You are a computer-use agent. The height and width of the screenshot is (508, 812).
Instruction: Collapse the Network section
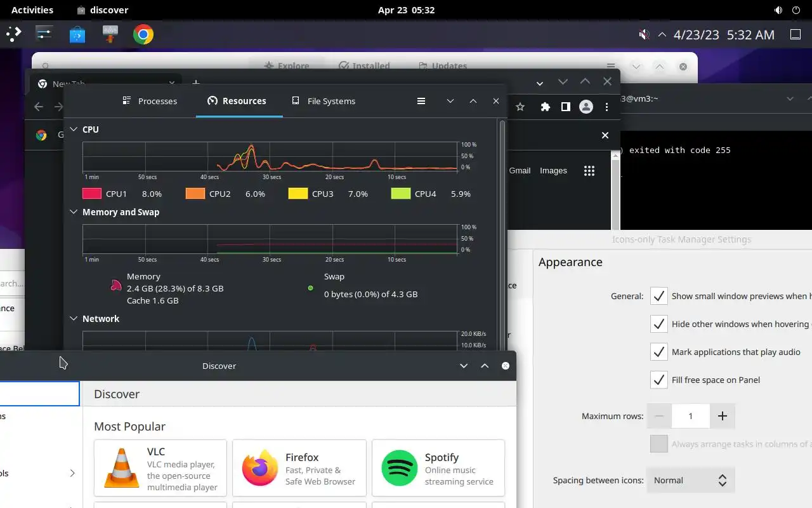(x=74, y=319)
